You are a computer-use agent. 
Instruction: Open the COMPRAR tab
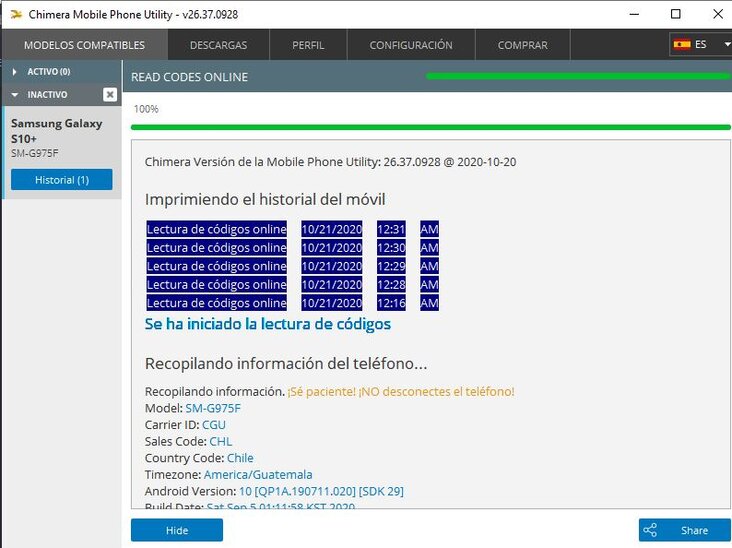pyautogui.click(x=522, y=45)
